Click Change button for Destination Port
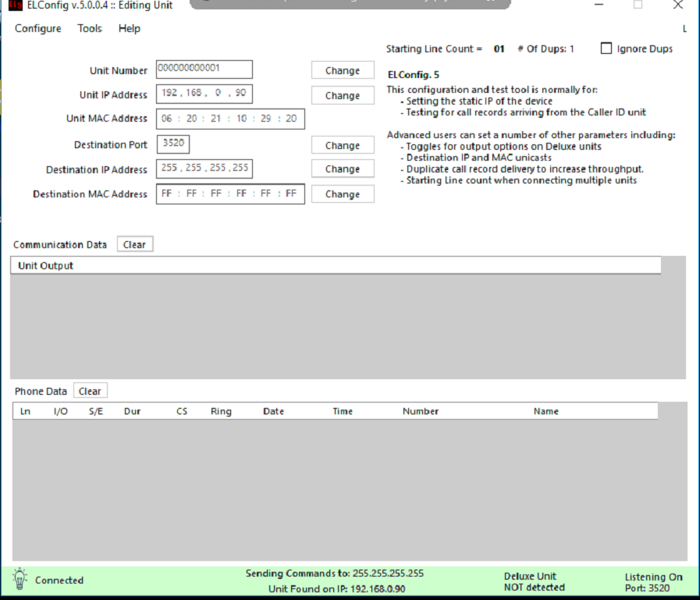 [343, 145]
